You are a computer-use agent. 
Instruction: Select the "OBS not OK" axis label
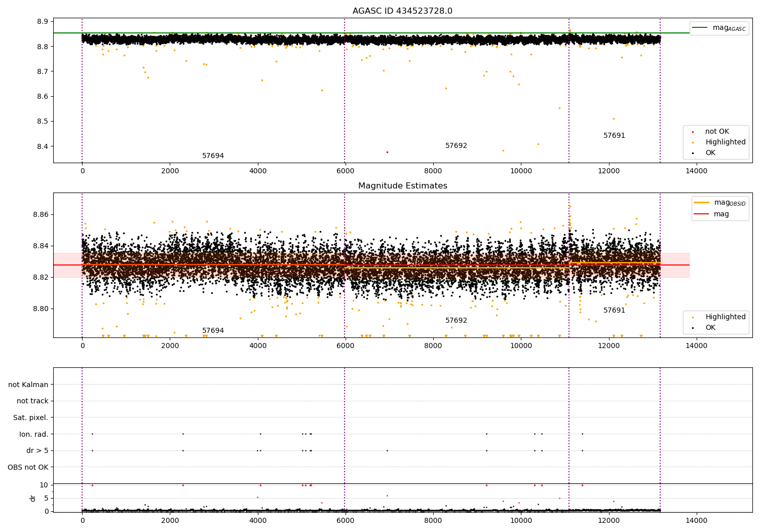28,467
